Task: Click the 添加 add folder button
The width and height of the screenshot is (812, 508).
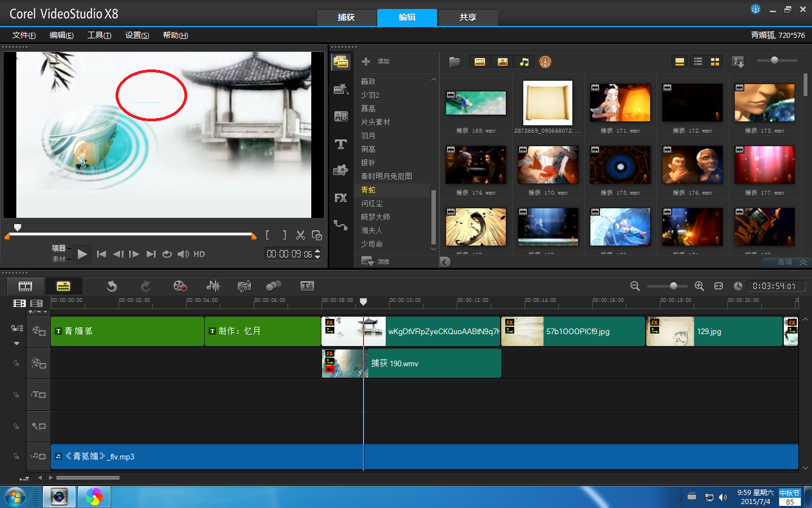Action: pos(376,62)
